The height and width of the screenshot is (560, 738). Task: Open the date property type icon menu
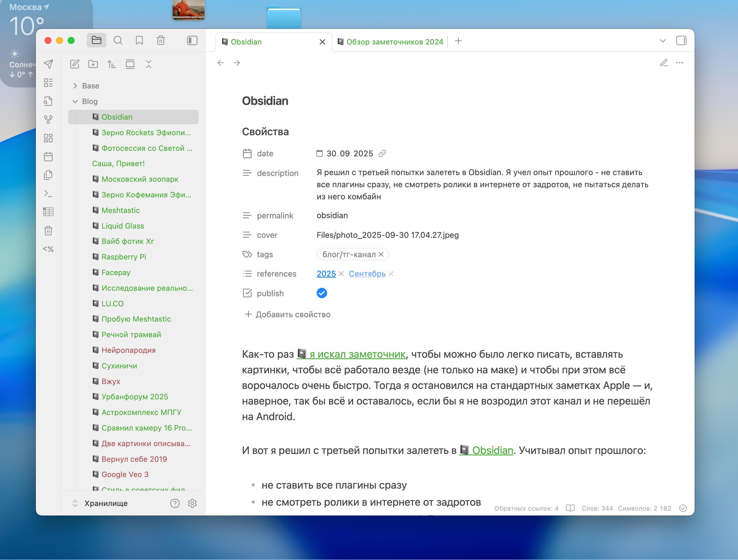pos(247,153)
